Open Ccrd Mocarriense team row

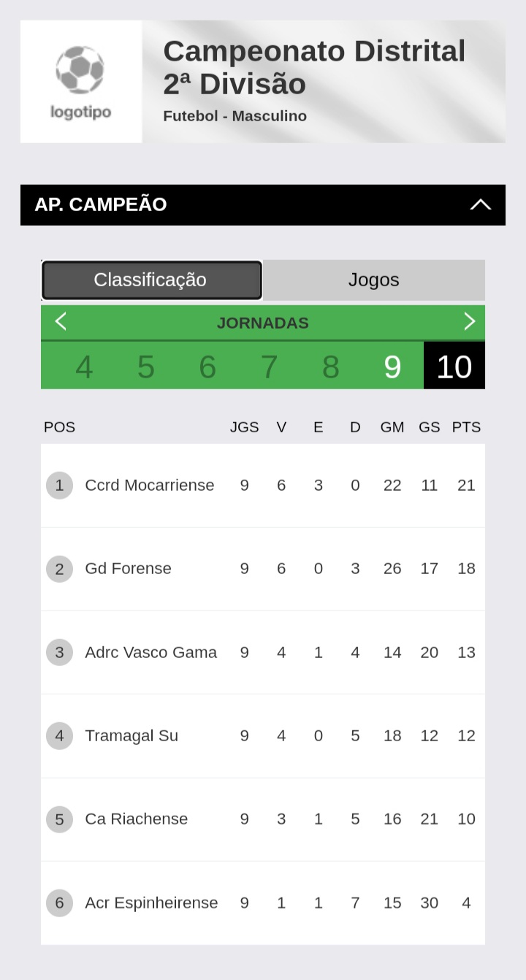click(150, 486)
